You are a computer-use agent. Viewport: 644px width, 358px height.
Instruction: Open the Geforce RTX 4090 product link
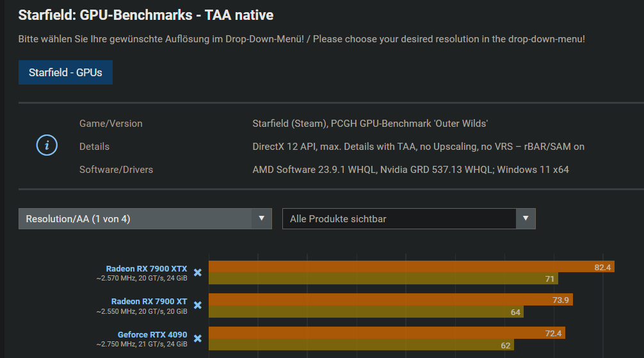tap(152, 334)
